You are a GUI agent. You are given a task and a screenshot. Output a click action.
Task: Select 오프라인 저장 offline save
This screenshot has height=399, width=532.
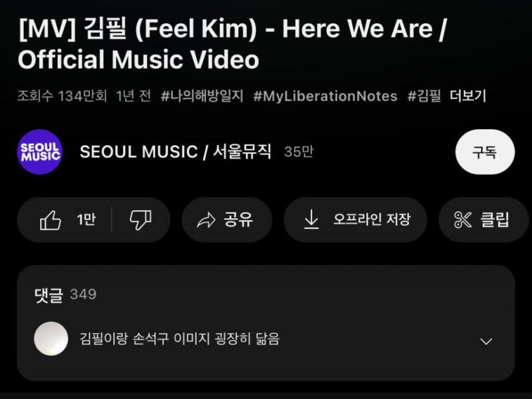[372, 220]
